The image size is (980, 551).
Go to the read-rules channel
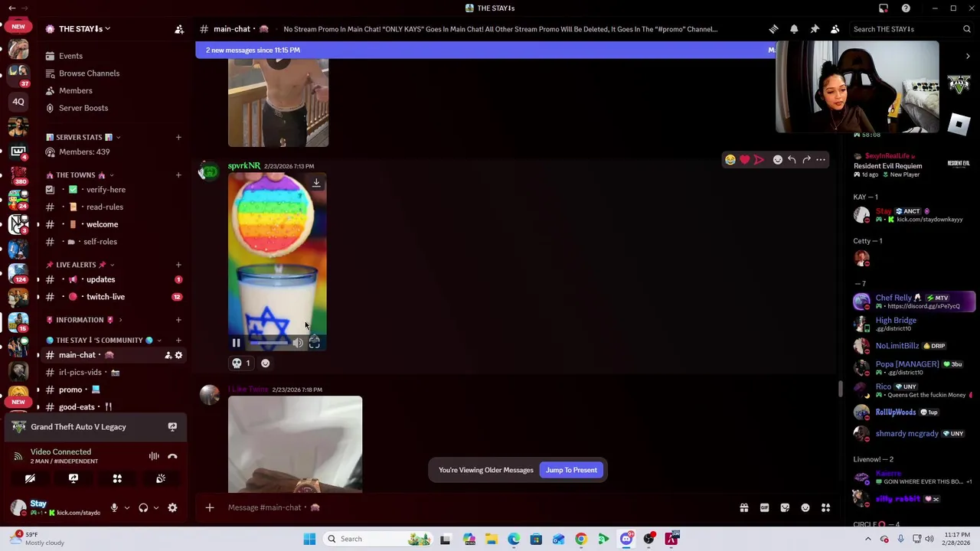pos(105,207)
